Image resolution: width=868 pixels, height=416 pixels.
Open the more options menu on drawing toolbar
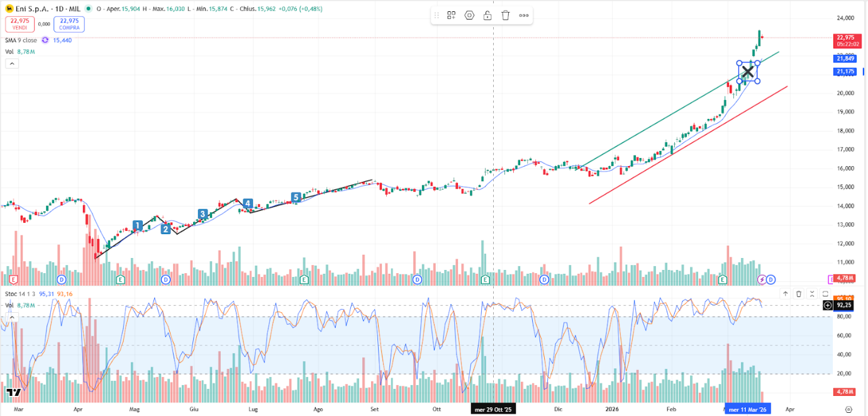point(524,14)
